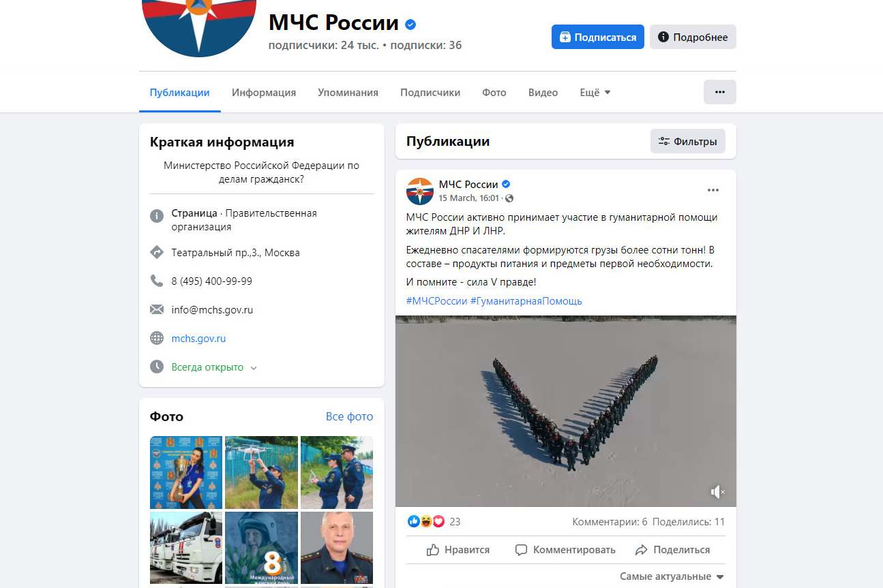Click the Подробнее button
The height and width of the screenshot is (588, 883).
[x=693, y=37]
